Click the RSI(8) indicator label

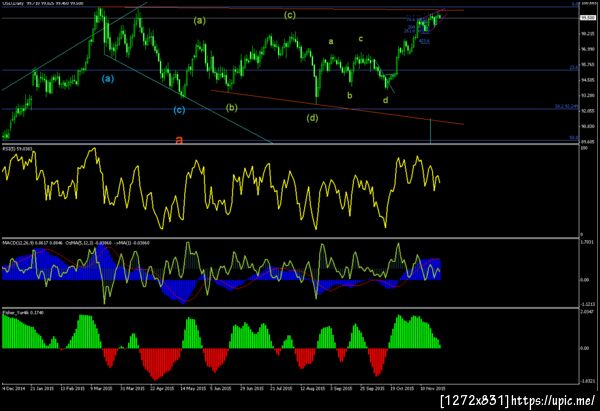pyautogui.click(x=18, y=148)
